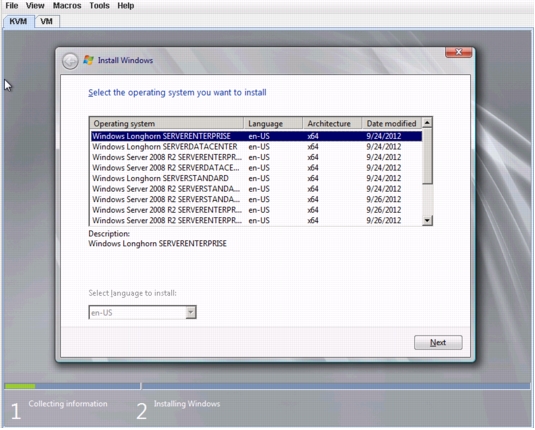Viewport: 535px width, 430px height.
Task: Switch to the VM tab
Action: [x=47, y=22]
